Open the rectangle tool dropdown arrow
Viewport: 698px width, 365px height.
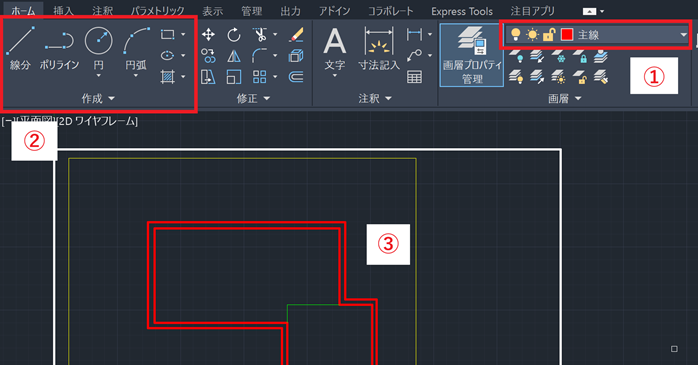tap(183, 34)
